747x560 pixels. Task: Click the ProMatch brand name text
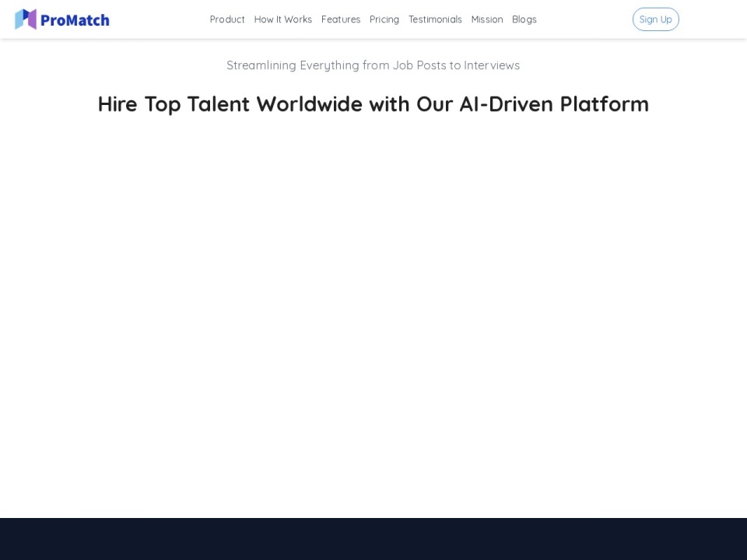click(75, 20)
